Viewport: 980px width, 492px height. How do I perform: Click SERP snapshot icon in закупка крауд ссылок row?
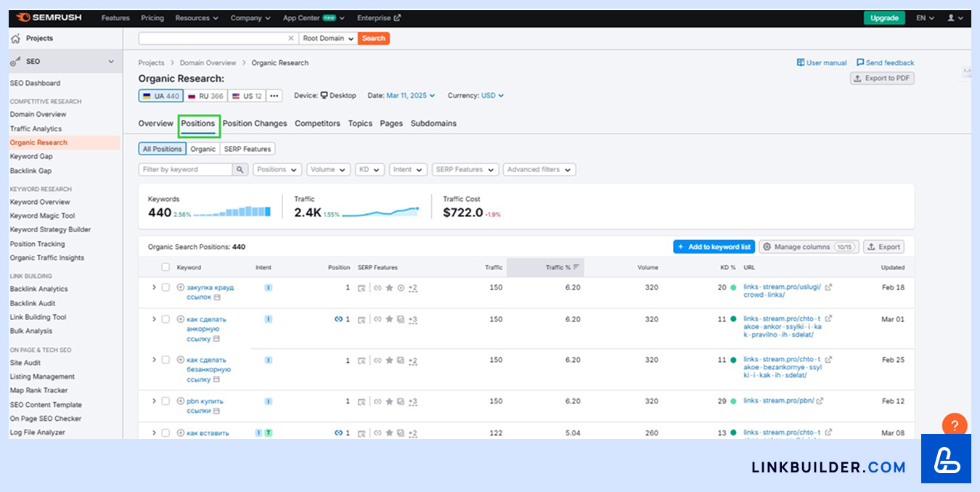[x=362, y=288]
